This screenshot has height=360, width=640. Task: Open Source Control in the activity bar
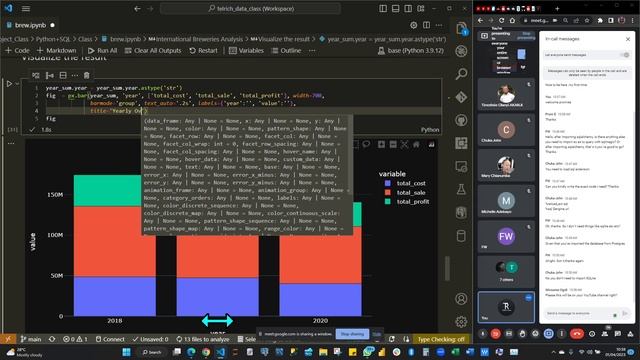coord(461,97)
